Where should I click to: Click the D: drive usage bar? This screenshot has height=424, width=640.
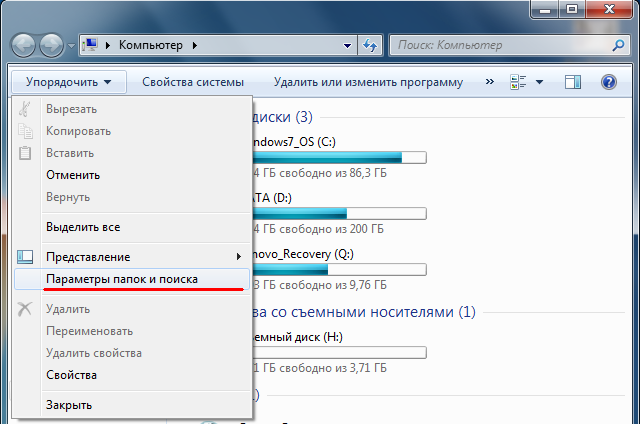(x=340, y=213)
